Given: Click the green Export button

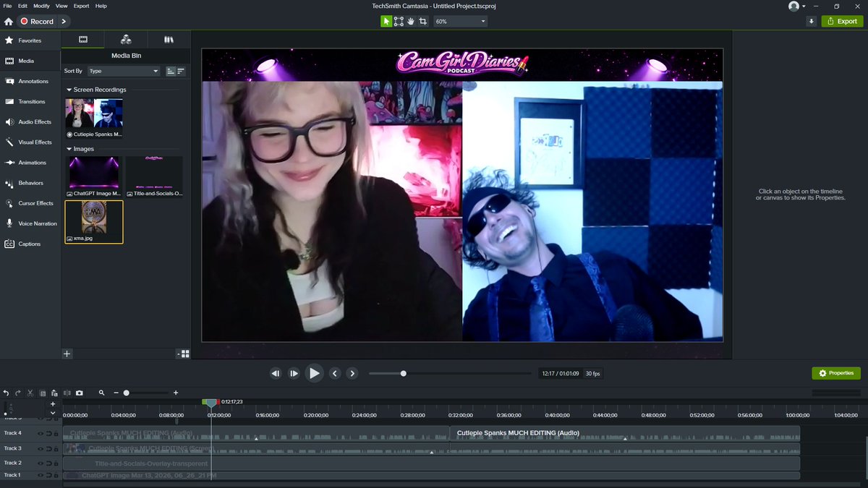Looking at the screenshot, I should pos(841,21).
